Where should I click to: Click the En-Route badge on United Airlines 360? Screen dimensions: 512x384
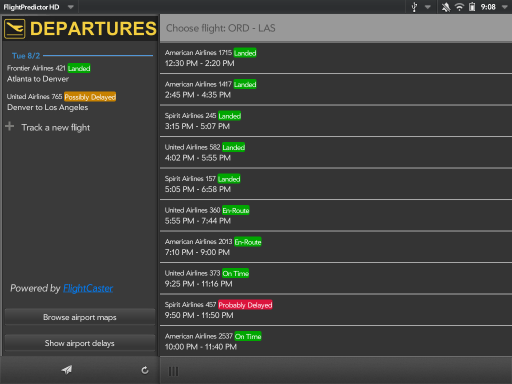pos(236,210)
